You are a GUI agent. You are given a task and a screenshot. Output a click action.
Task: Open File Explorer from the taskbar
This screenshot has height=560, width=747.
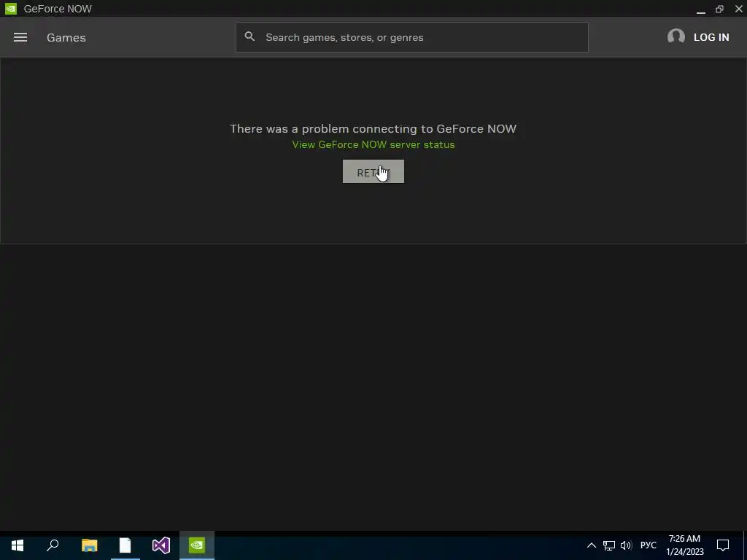click(89, 545)
